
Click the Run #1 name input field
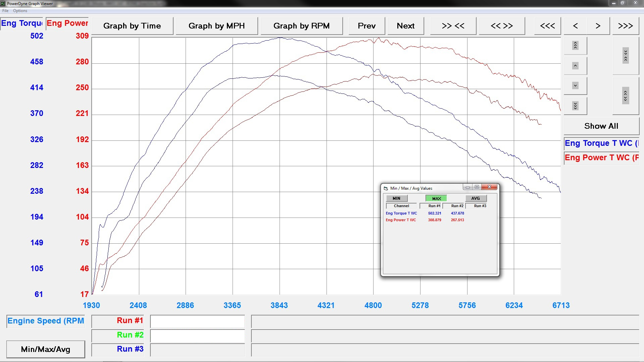tap(198, 321)
